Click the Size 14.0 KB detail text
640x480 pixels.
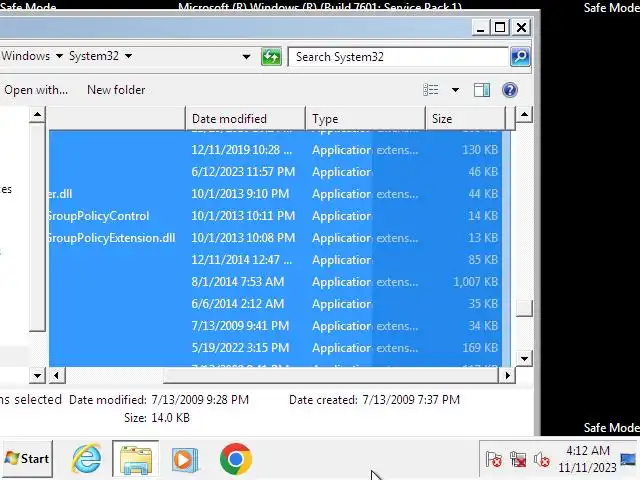pyautogui.click(x=157, y=418)
